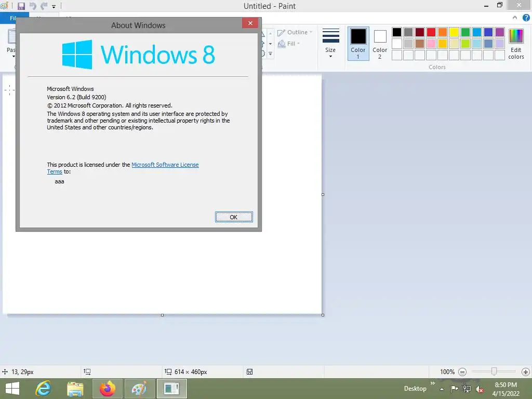
Task: Pick the orange color swatch
Action: point(443,32)
